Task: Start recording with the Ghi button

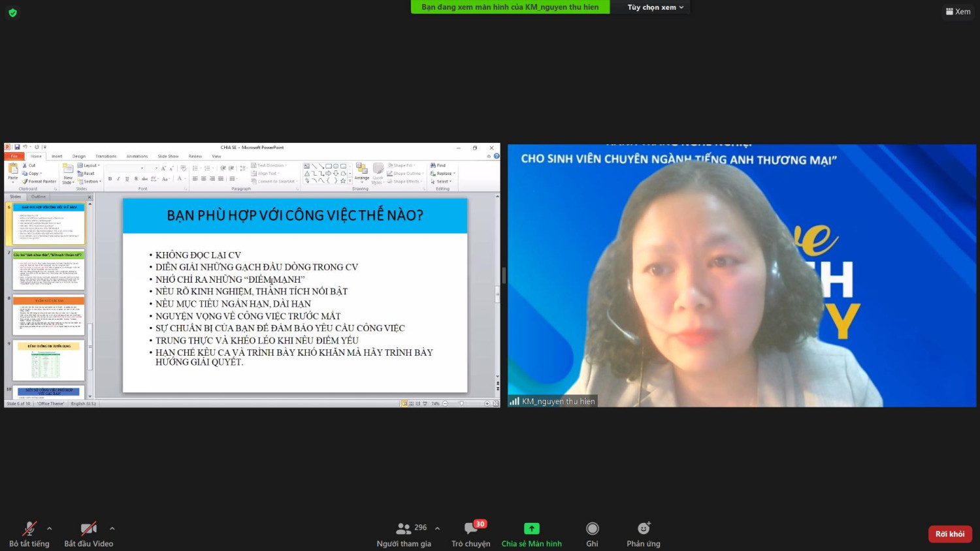Action: tap(592, 529)
